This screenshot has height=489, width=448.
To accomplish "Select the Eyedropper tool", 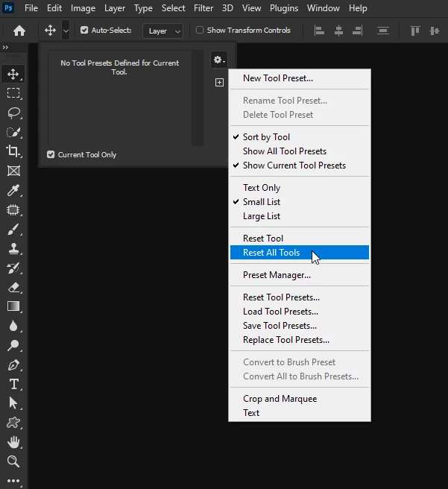I will pos(13,190).
